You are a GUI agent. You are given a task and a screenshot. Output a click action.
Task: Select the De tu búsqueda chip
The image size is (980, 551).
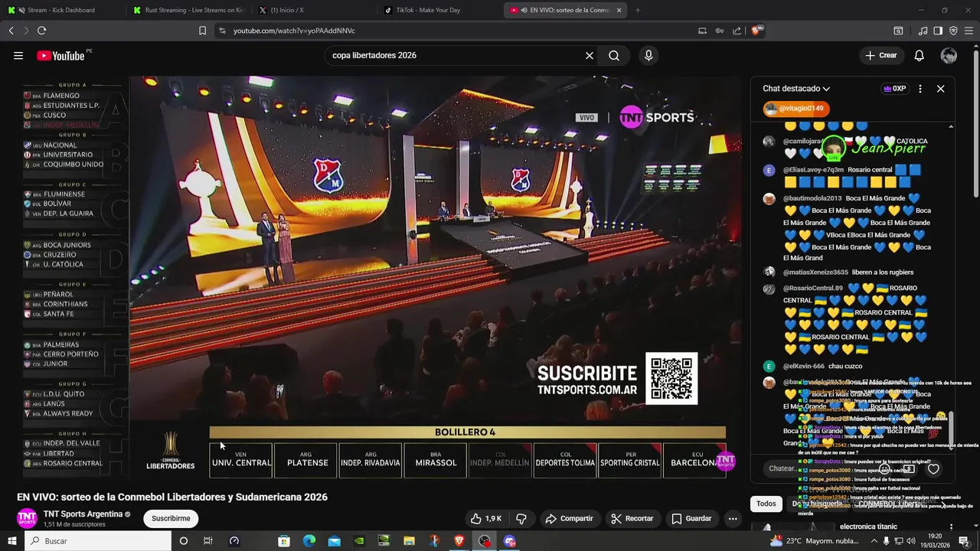[x=816, y=504]
